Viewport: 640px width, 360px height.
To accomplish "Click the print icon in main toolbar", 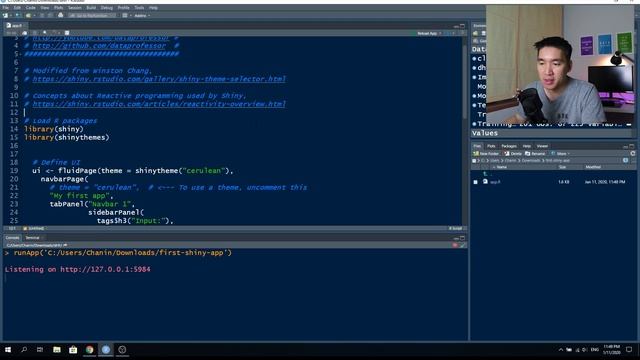I will click(60, 16).
